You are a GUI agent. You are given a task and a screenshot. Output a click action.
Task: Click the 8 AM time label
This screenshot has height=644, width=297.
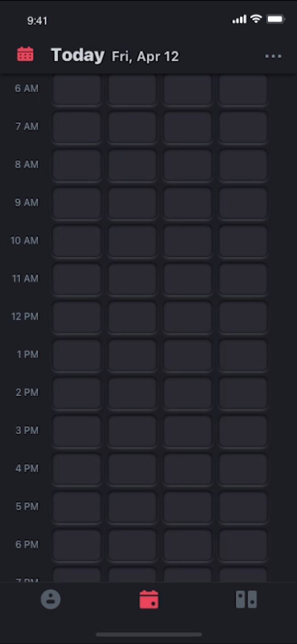[x=27, y=164]
